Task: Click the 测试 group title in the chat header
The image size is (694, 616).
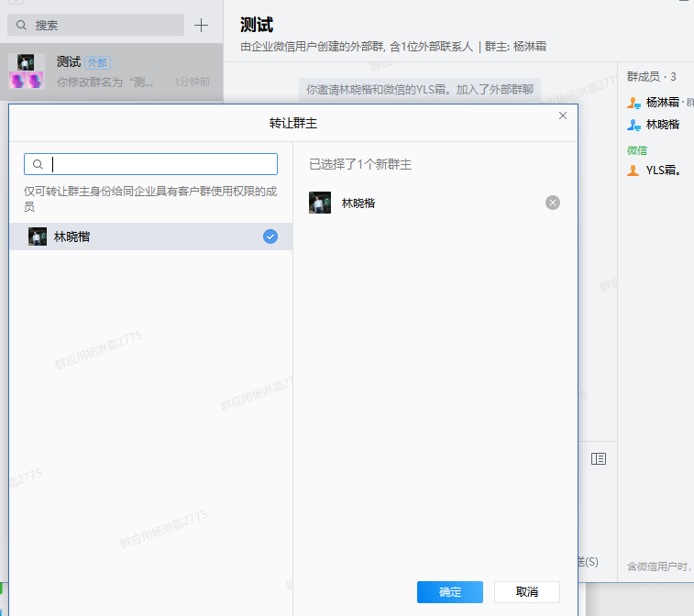Action: coord(256,25)
